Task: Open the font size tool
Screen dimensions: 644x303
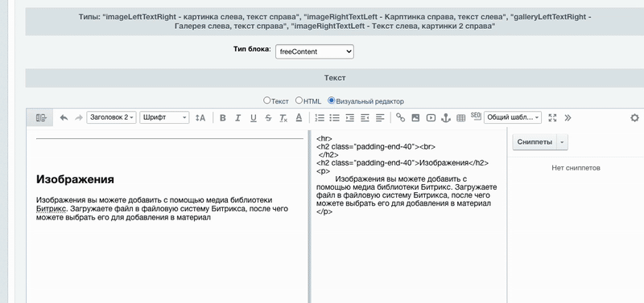Action: click(x=200, y=117)
